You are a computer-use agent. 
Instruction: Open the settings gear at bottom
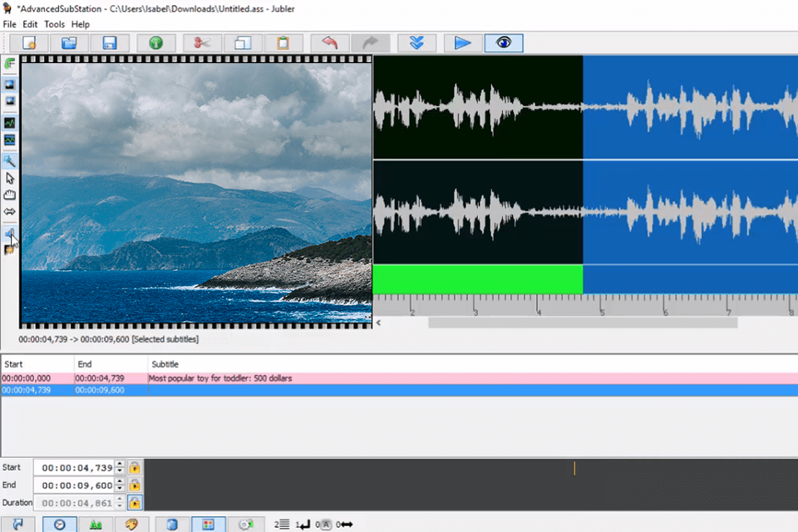click(246, 525)
